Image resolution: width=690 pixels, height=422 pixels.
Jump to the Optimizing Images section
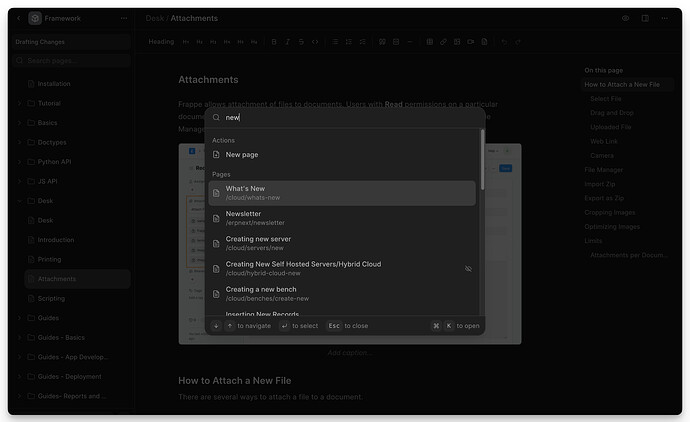click(x=612, y=227)
